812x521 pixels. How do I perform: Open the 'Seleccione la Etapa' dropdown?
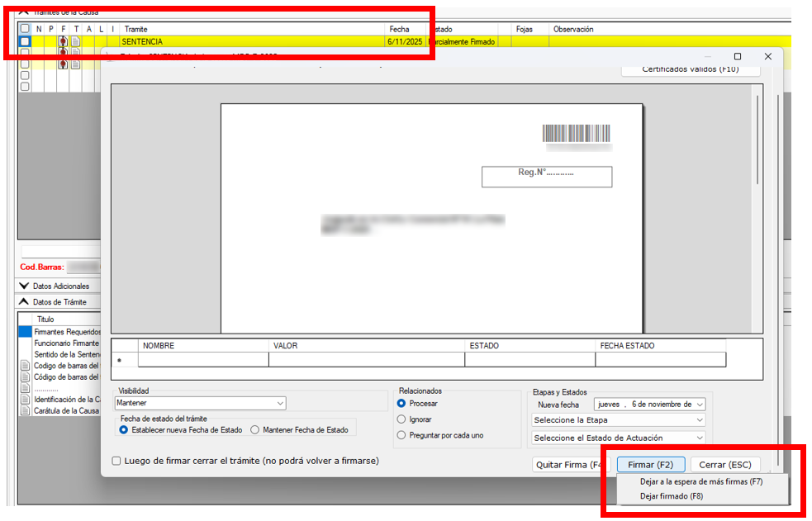click(618, 420)
